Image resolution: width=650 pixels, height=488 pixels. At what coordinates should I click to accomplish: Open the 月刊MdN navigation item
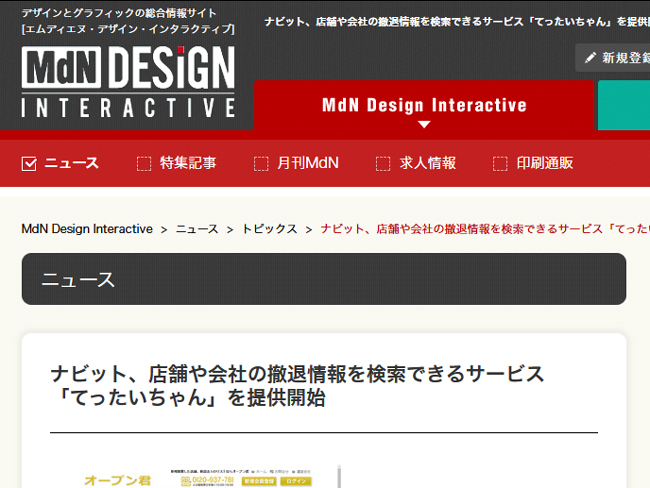[x=308, y=163]
